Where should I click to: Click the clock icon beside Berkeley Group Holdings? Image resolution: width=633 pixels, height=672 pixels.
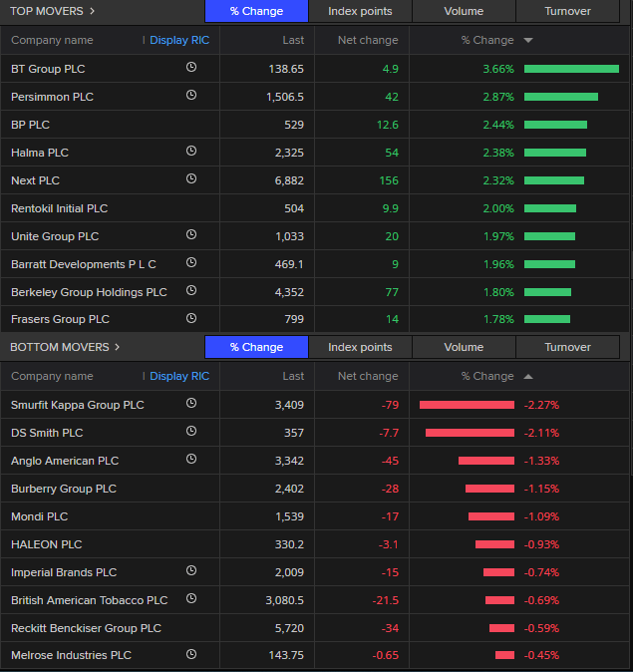pos(191,290)
